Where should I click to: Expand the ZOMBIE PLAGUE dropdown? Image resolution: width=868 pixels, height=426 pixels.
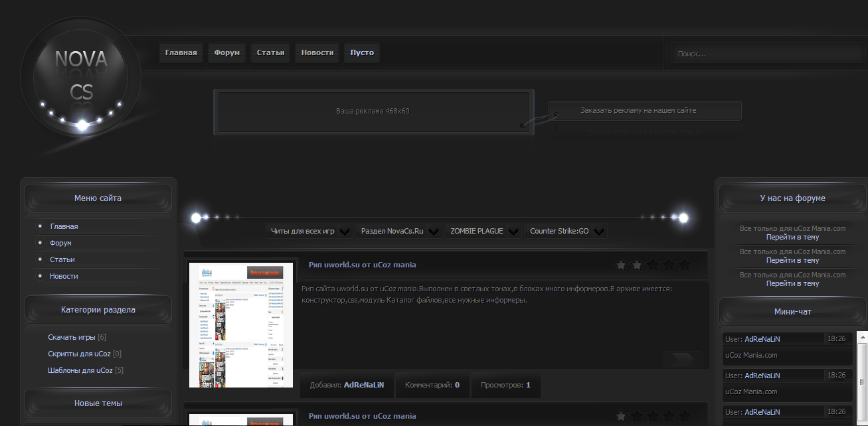point(483,231)
